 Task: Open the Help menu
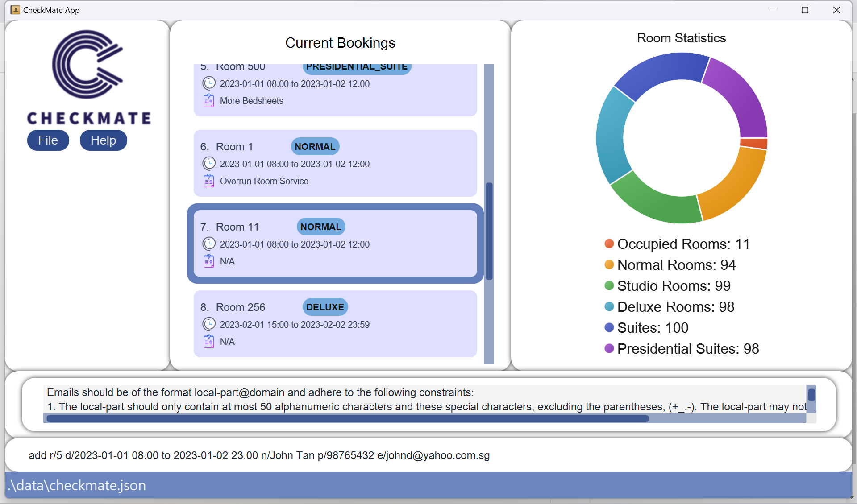(103, 140)
